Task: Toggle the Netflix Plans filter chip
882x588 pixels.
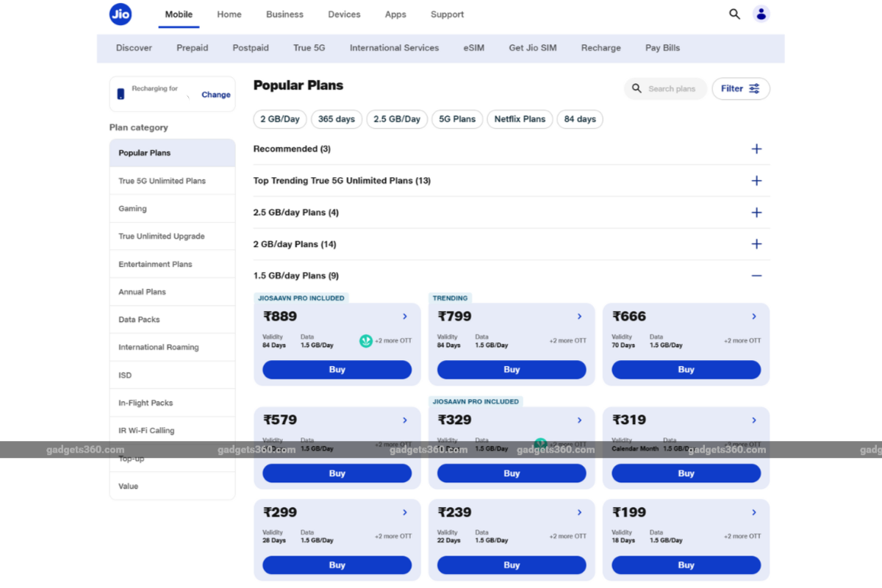Action: 520,119
